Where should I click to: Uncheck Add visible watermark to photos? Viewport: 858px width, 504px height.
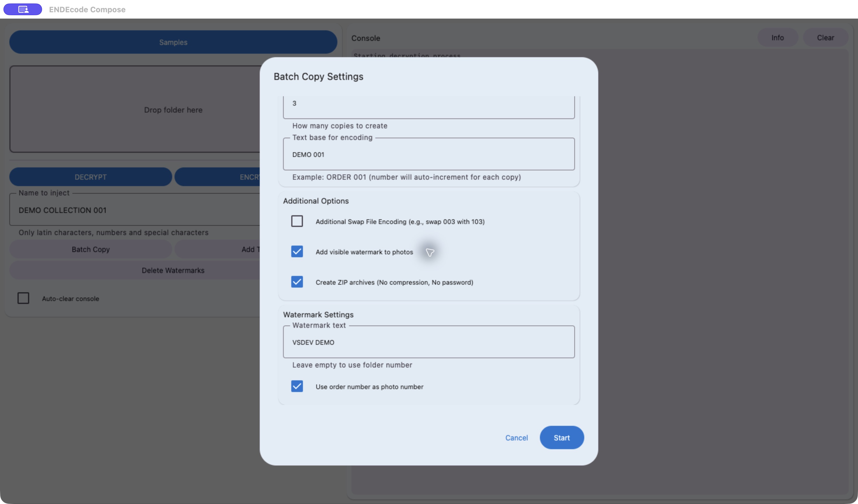297,251
